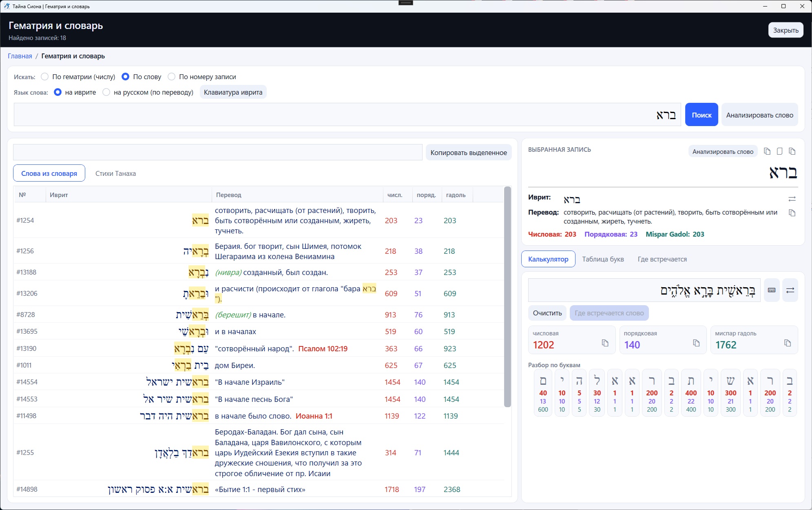Click 'Анализировать слово' in selected record panel
This screenshot has height=510, width=812.
(x=723, y=152)
